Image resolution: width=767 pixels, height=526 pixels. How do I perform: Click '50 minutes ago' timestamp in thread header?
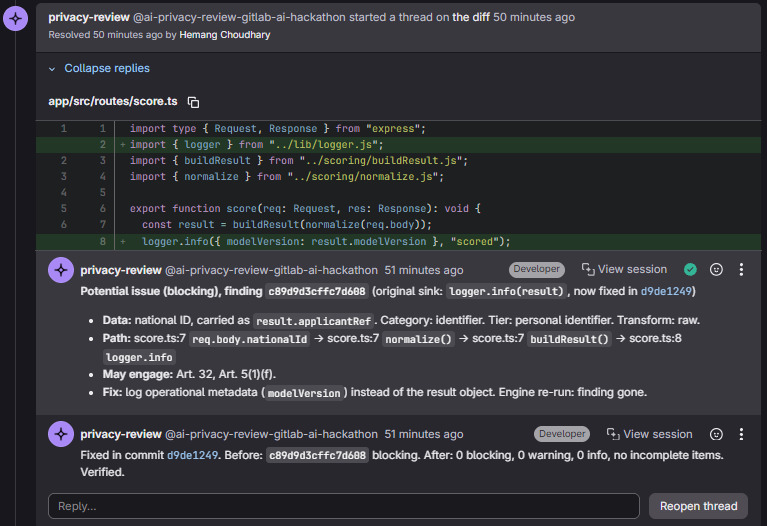pos(534,17)
